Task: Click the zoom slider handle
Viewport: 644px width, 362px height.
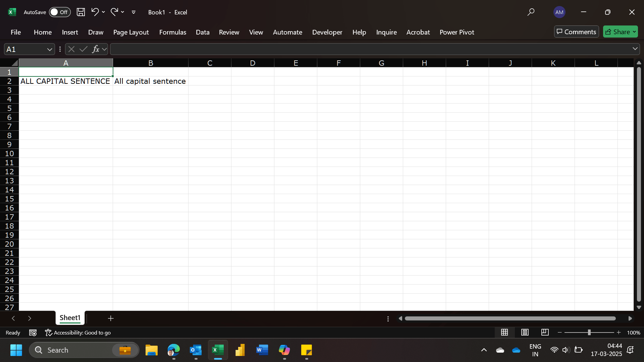Action: 589,332
